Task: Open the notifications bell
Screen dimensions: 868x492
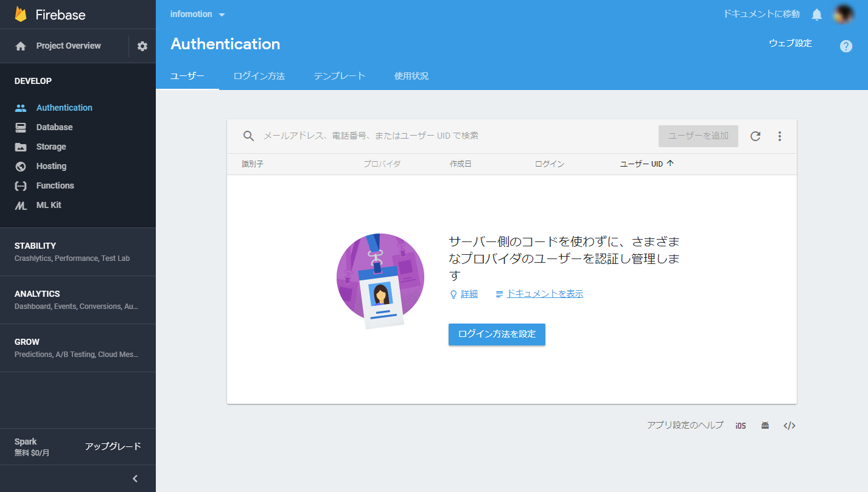Action: tap(816, 13)
